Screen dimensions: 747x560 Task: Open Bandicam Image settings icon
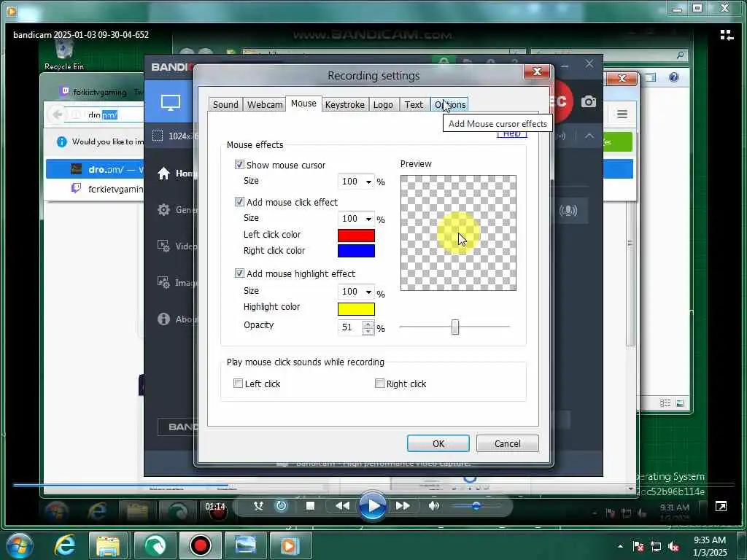pyautogui.click(x=163, y=282)
